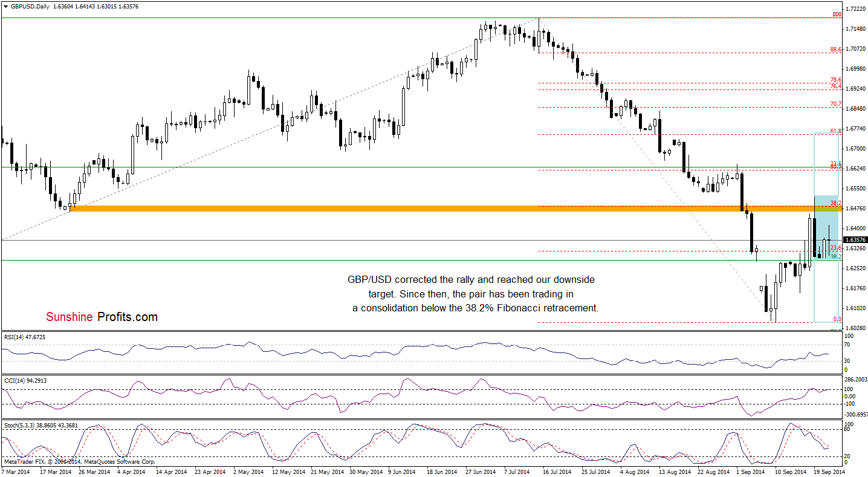The width and height of the screenshot is (868, 477).
Task: Click the 1.61760 price axis label
Action: [855, 288]
